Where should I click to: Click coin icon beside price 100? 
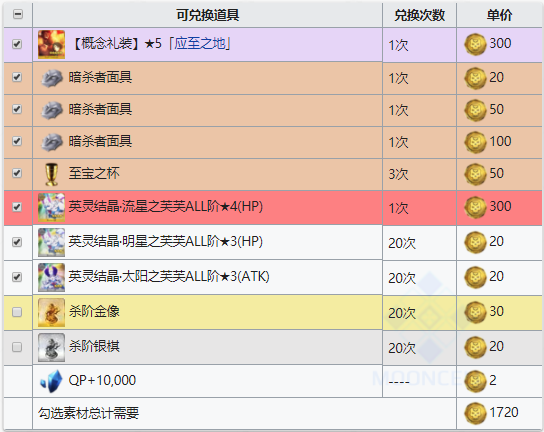coord(475,142)
